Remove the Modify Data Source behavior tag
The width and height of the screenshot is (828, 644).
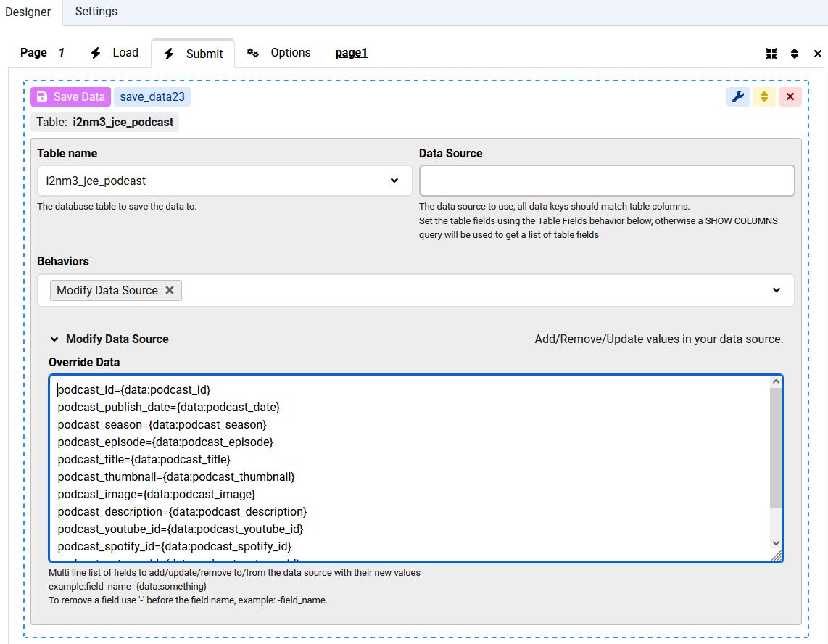click(170, 290)
